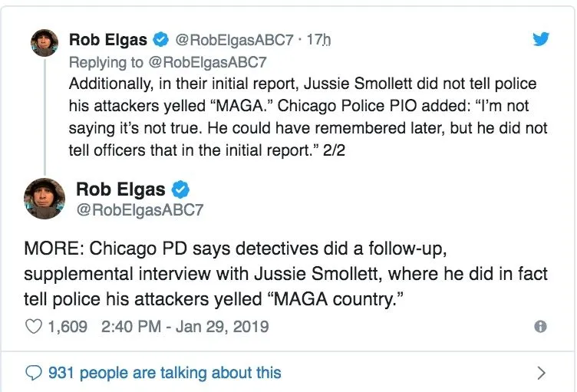Open the bold Rob Elgas name in reply

pos(108,39)
